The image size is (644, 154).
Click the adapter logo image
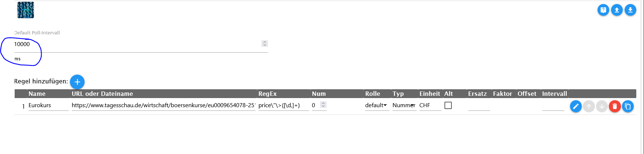point(26,10)
